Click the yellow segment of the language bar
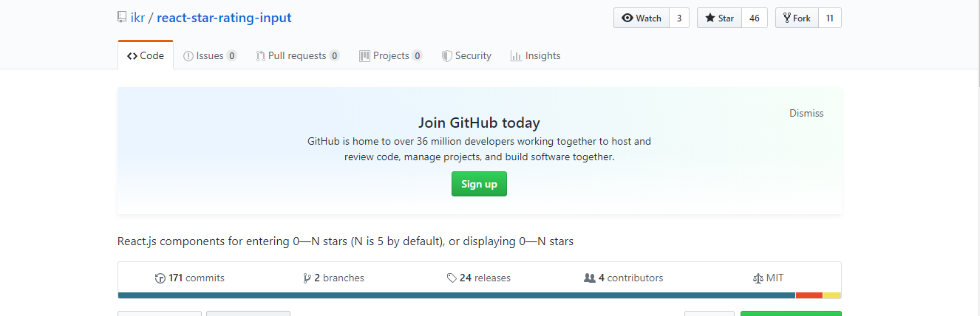 point(832,295)
